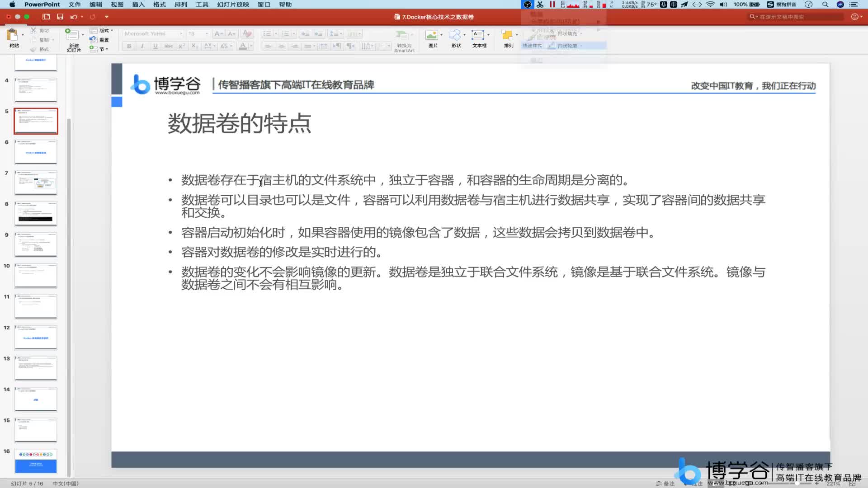Click the Quick Styles (快速样式) button
This screenshot has height=488, width=868.
click(532, 46)
